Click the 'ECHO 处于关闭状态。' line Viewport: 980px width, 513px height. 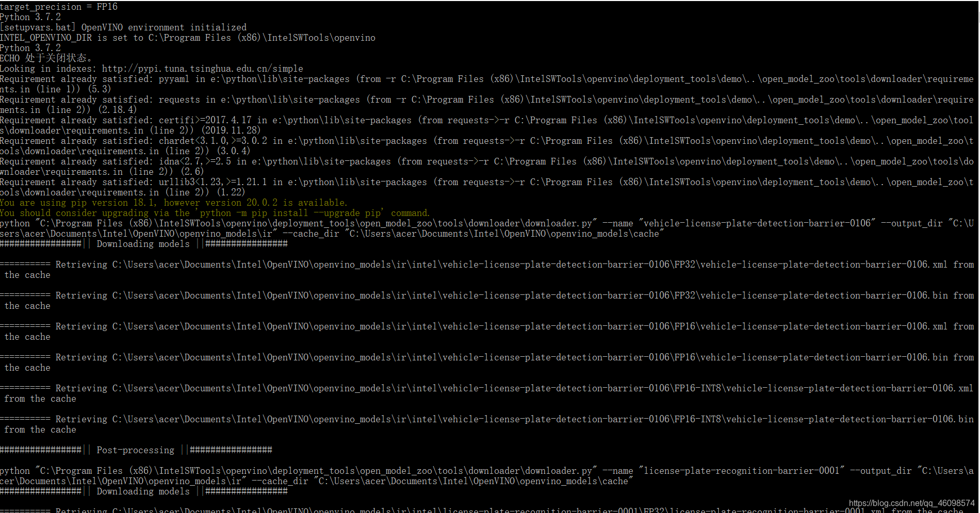click(x=46, y=58)
